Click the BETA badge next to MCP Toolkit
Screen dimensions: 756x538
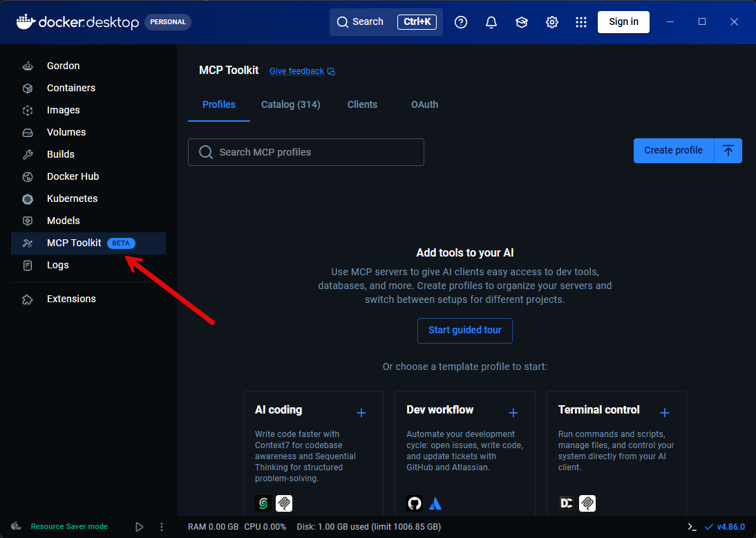click(121, 243)
